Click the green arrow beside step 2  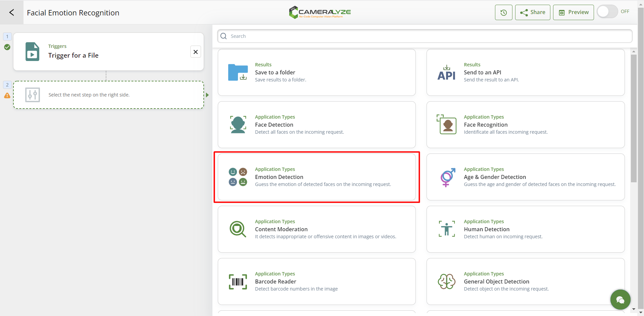tap(207, 95)
